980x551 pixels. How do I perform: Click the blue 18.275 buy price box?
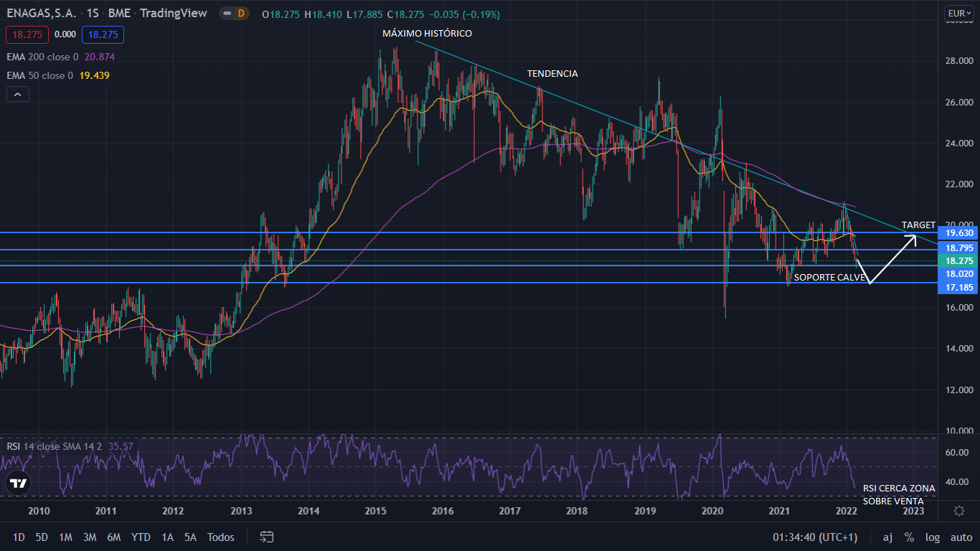point(103,34)
